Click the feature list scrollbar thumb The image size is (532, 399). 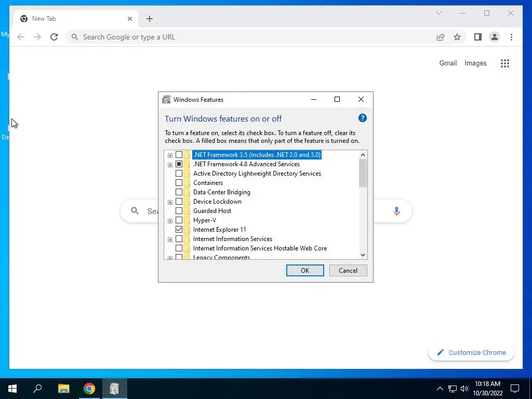(363, 173)
